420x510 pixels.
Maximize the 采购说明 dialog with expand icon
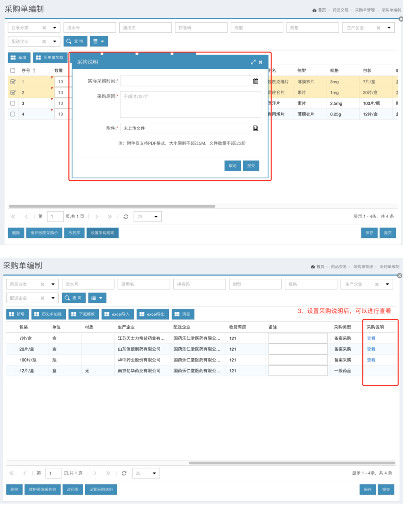coord(253,62)
